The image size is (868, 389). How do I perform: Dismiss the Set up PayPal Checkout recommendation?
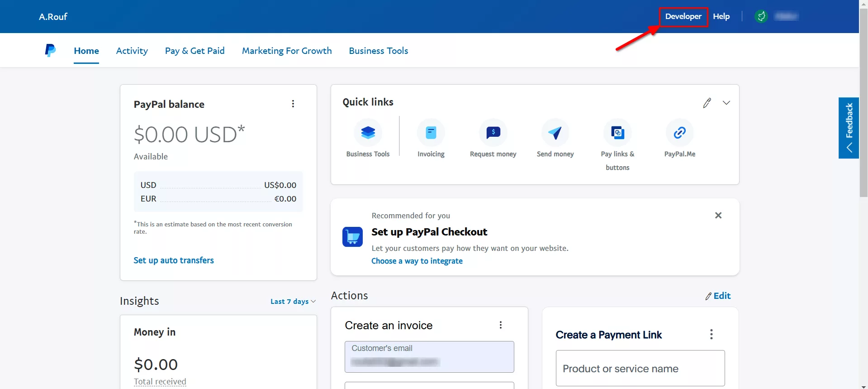718,216
